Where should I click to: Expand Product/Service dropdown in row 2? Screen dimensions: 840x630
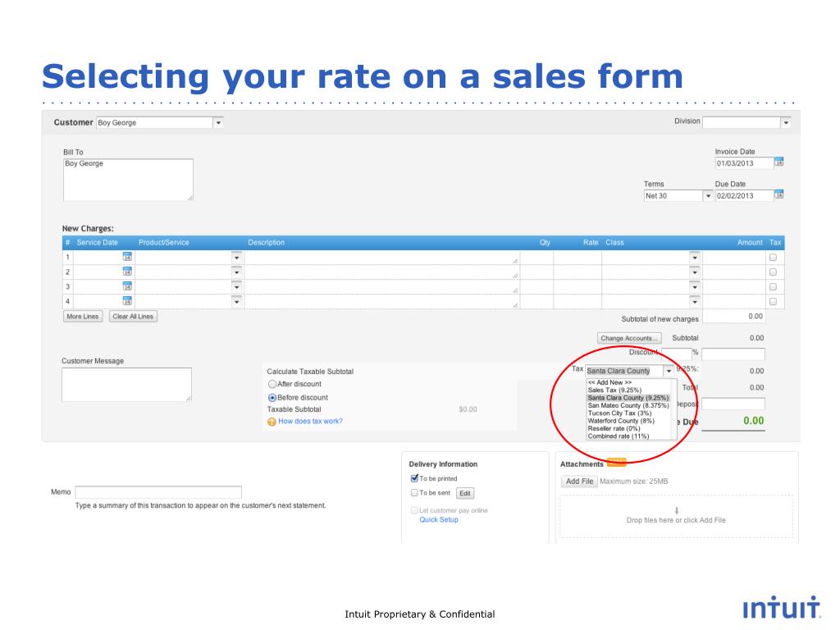tap(236, 272)
